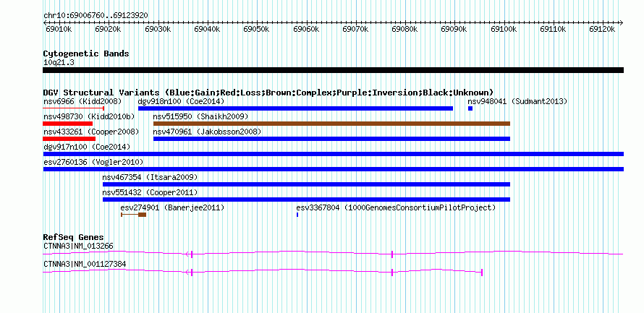Click the 69120k ruler tick label
This screenshot has width=644, height=313.
(x=603, y=29)
